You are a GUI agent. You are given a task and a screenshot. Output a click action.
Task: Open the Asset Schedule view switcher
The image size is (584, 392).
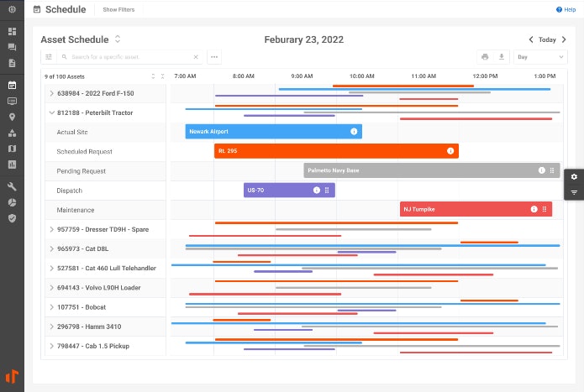(118, 39)
